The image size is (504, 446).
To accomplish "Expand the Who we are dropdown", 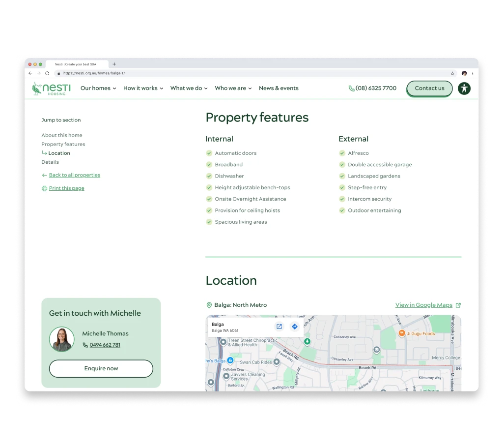I will pyautogui.click(x=233, y=88).
